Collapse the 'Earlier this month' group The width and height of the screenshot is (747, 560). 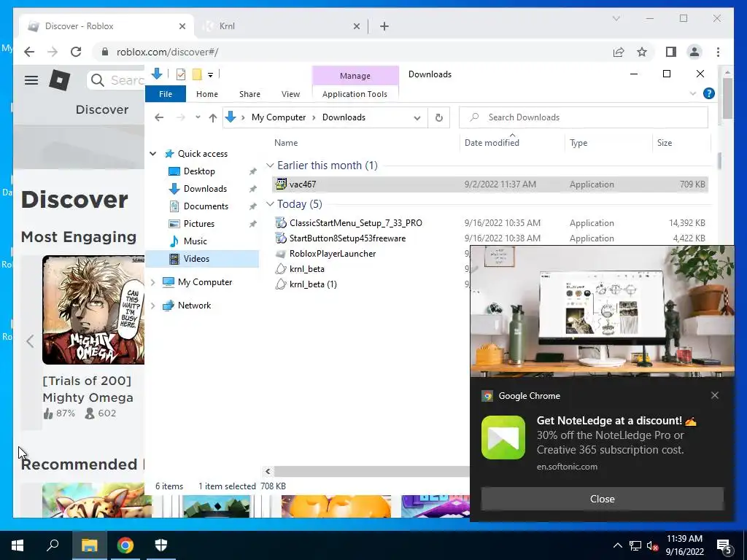pyautogui.click(x=270, y=166)
